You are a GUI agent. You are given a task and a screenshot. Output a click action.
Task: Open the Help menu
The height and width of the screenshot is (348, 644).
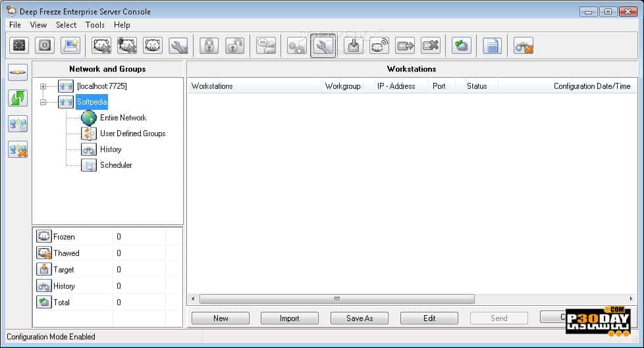click(x=122, y=25)
